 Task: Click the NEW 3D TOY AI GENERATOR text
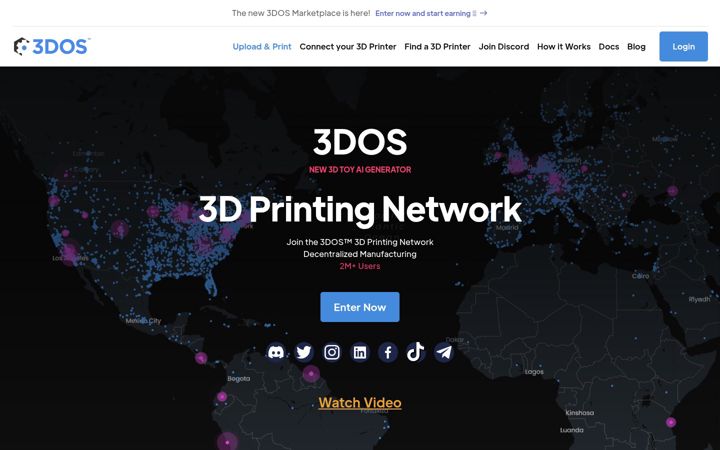tap(360, 169)
